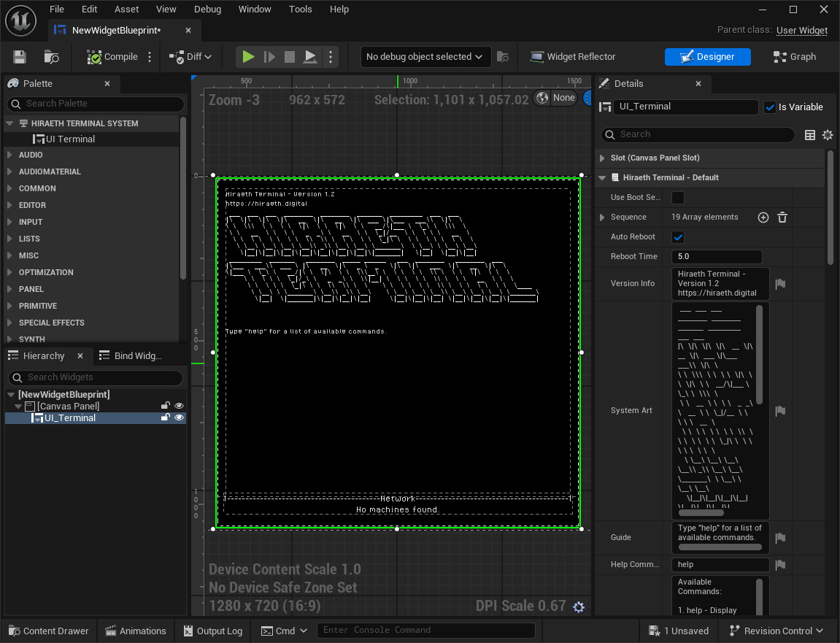The image size is (840, 643).
Task: Close the NewWidgetBlueprint tab
Action: pyautogui.click(x=188, y=31)
